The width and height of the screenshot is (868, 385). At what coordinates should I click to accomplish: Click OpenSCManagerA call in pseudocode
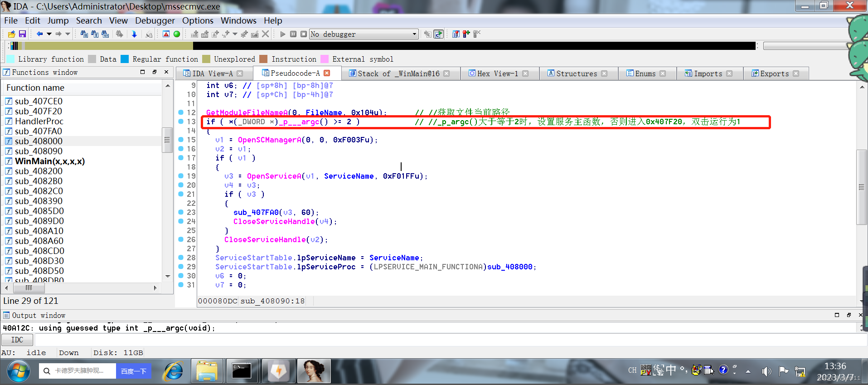click(269, 140)
